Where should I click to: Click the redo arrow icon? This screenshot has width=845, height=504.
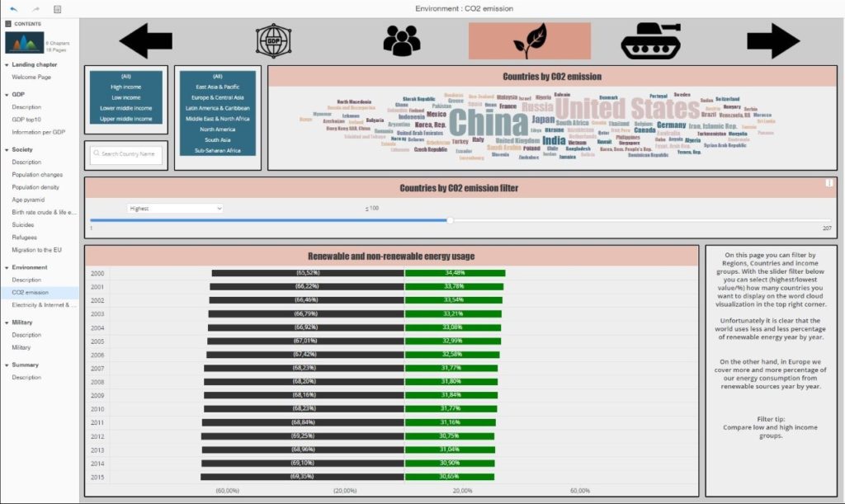coord(36,8)
